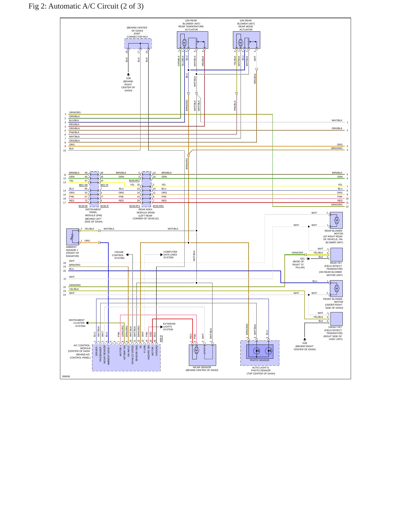
Task: Click the A/C Control Module connector box
Action: tap(126, 358)
